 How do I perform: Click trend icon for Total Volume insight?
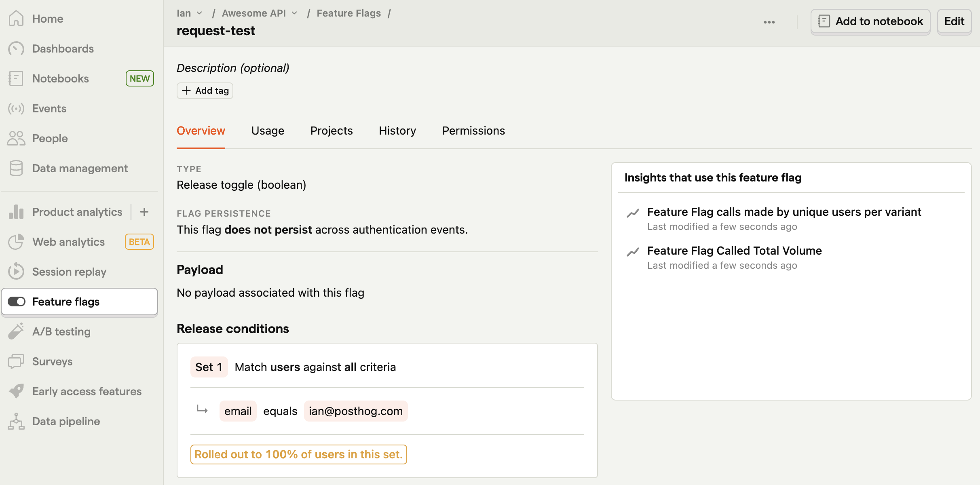pyautogui.click(x=633, y=251)
